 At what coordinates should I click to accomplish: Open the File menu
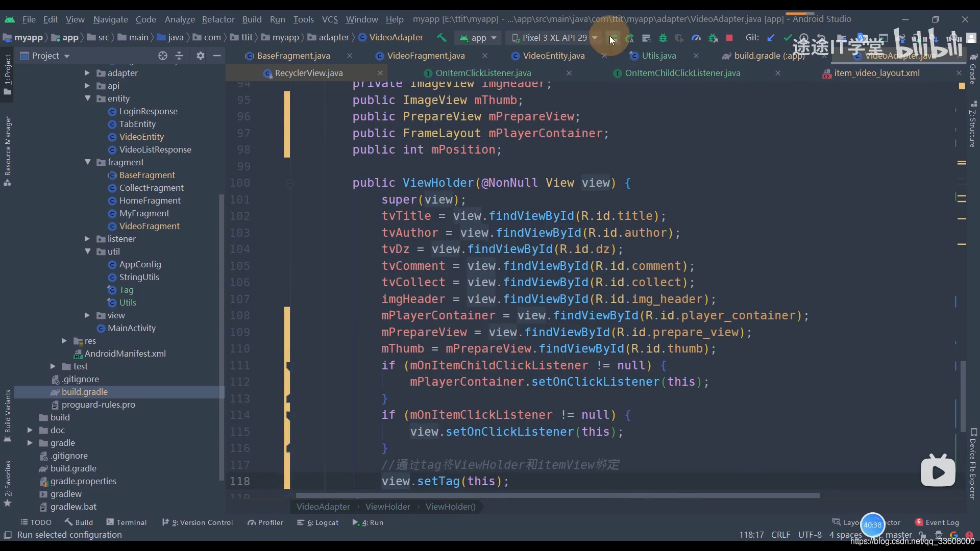pyautogui.click(x=29, y=19)
